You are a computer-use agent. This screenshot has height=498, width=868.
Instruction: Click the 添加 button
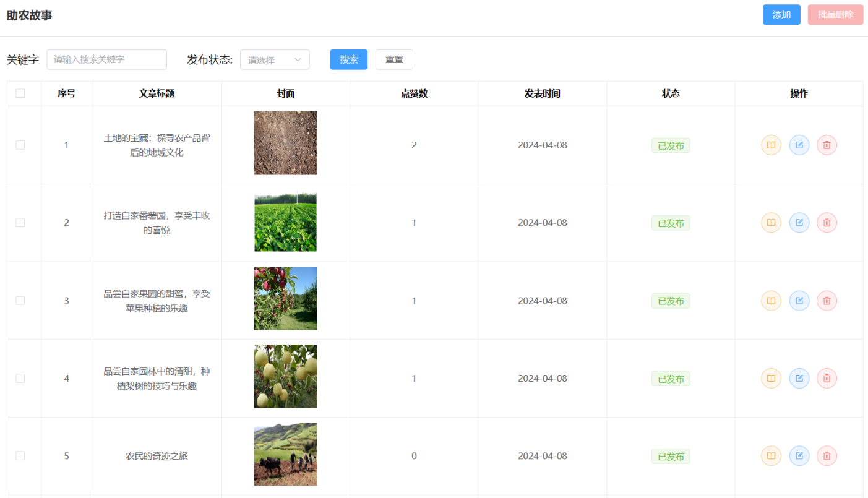coord(781,15)
